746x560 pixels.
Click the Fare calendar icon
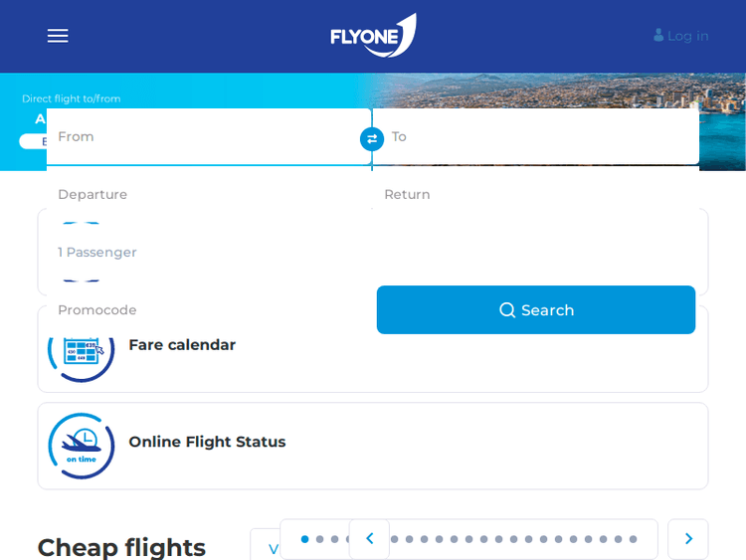82,349
